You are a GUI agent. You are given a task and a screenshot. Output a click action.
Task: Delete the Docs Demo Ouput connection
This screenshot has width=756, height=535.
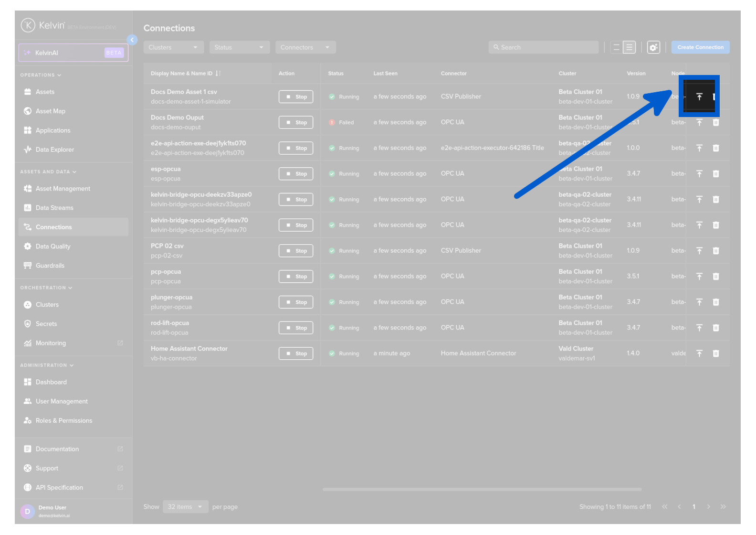click(x=716, y=123)
